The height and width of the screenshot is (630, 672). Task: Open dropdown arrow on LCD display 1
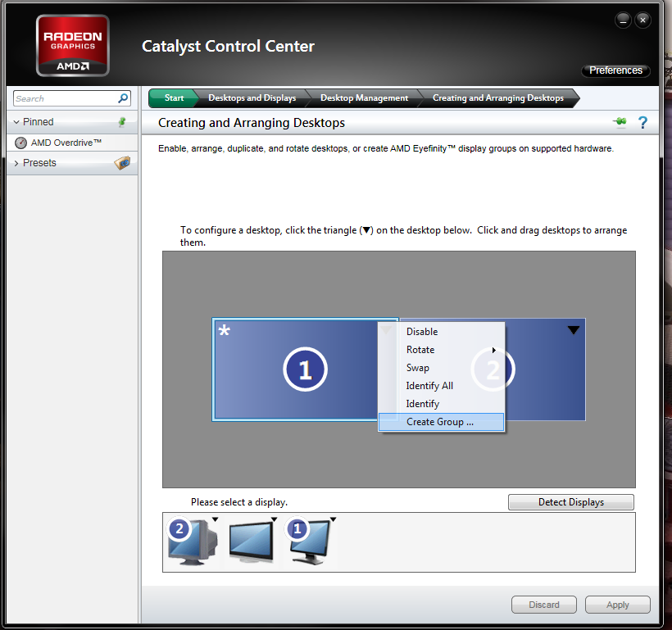pos(333,519)
